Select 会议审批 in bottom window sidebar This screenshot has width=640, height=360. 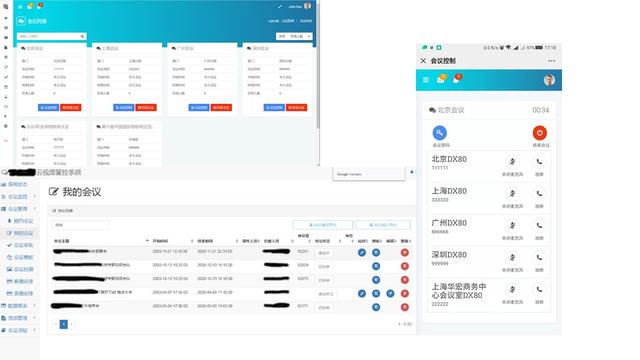pos(23,245)
